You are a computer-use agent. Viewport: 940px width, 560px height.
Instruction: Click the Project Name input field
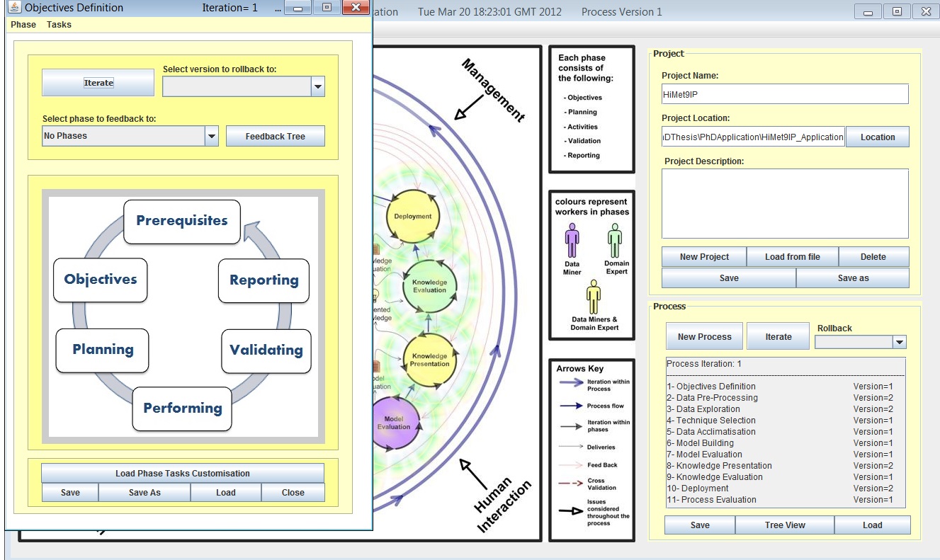[x=784, y=94]
